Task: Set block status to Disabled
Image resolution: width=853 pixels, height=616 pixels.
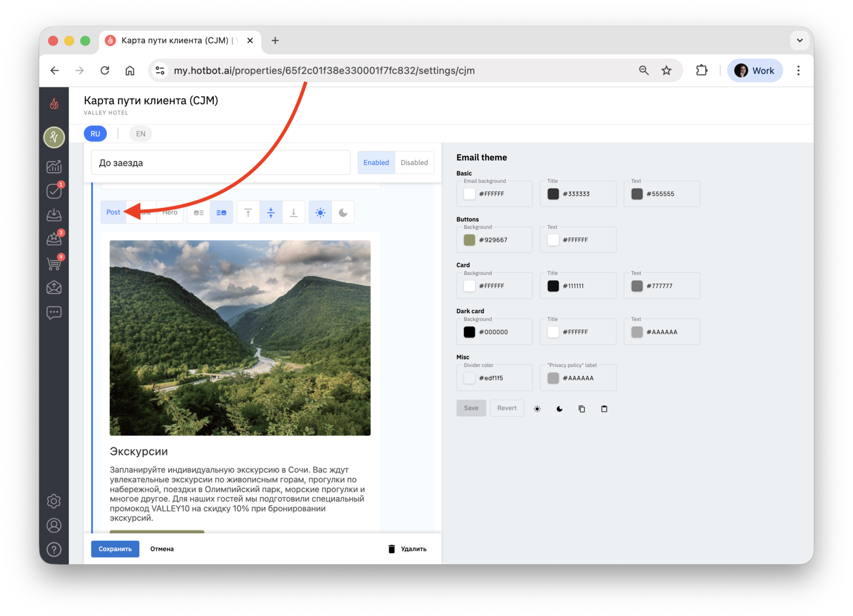Action: click(414, 163)
